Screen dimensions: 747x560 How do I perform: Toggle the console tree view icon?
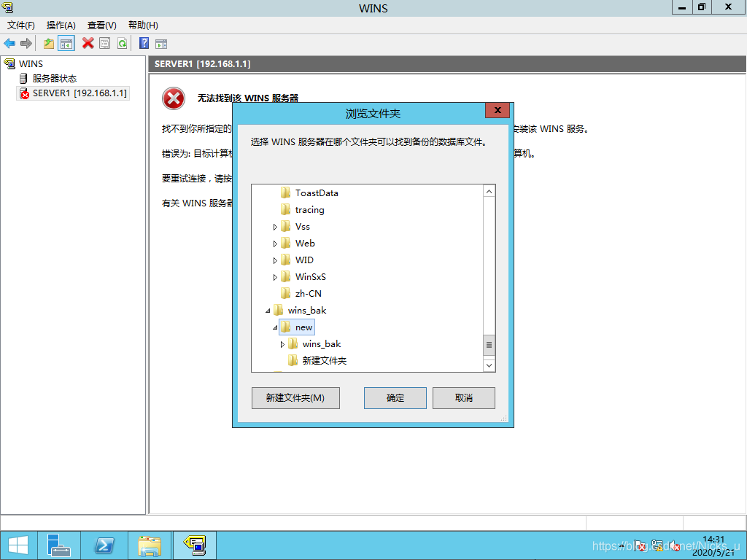tap(66, 44)
